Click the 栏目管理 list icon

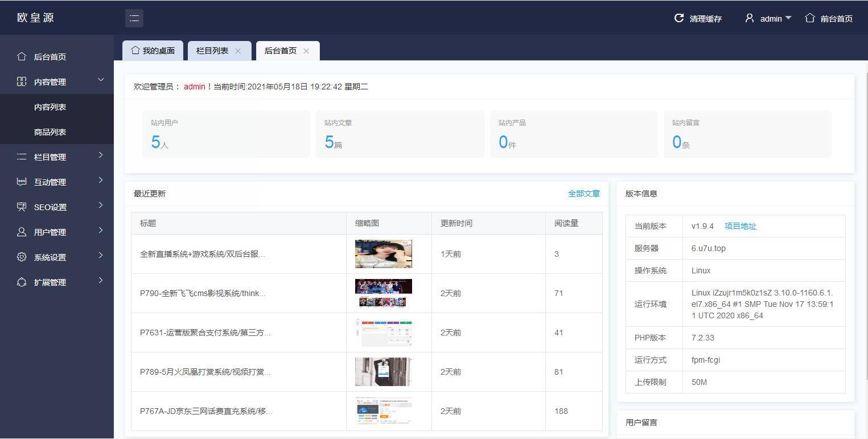coord(22,157)
